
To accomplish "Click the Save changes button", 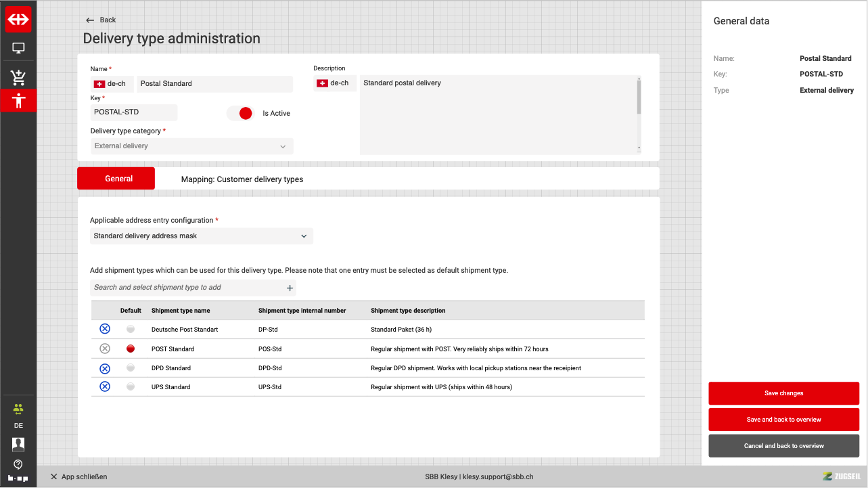I will (x=783, y=393).
